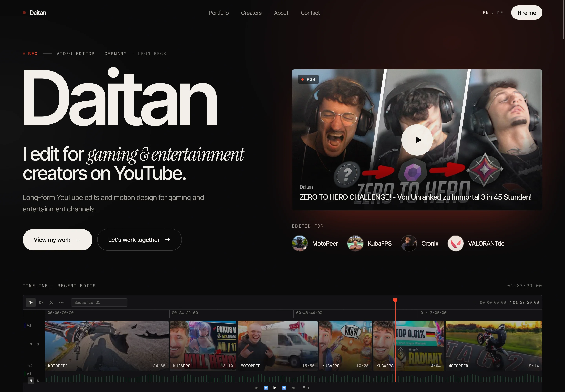Viewport: 565px width, 392px height.
Task: Open the Creators nav item
Action: tap(251, 13)
